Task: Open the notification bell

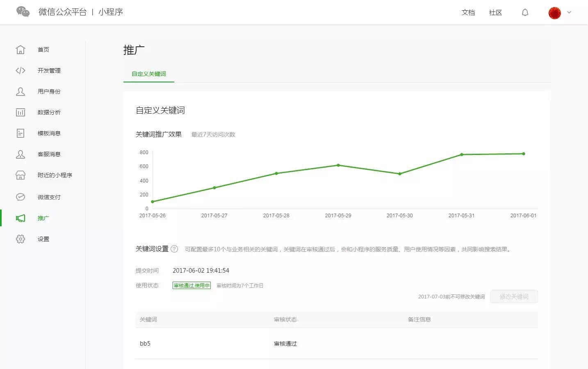Action: 525,13
